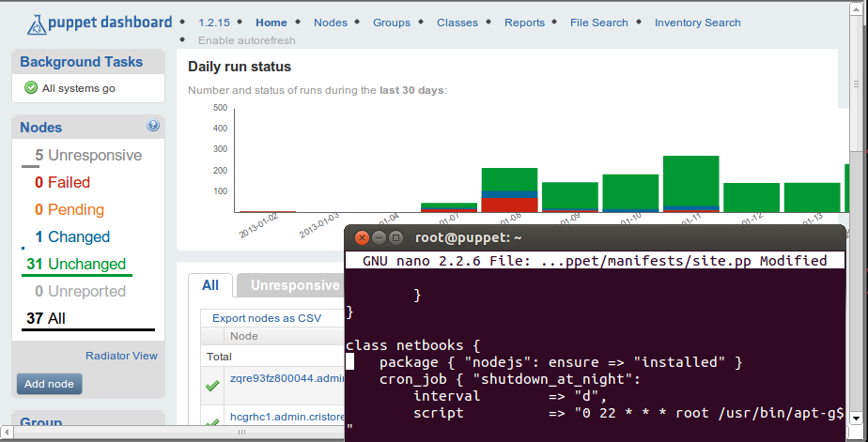This screenshot has height=442, width=868.
Task: Export nodes as CSV
Action: click(267, 318)
